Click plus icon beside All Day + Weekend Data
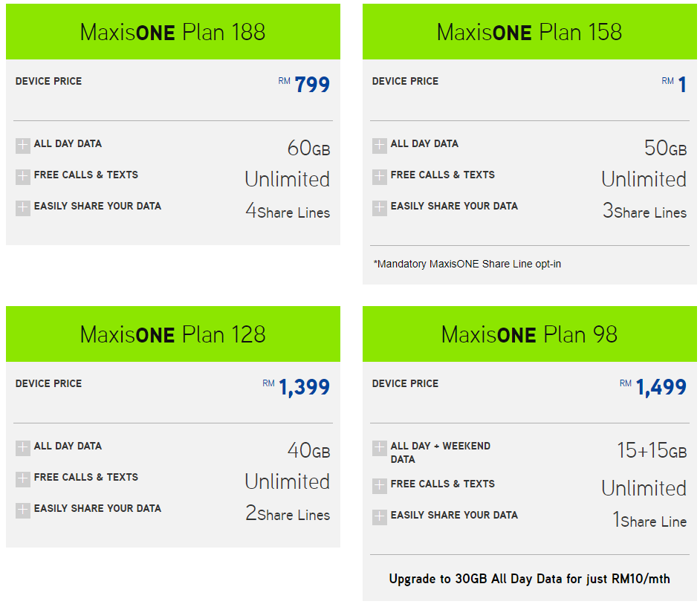The width and height of the screenshot is (700, 604). coord(380,448)
